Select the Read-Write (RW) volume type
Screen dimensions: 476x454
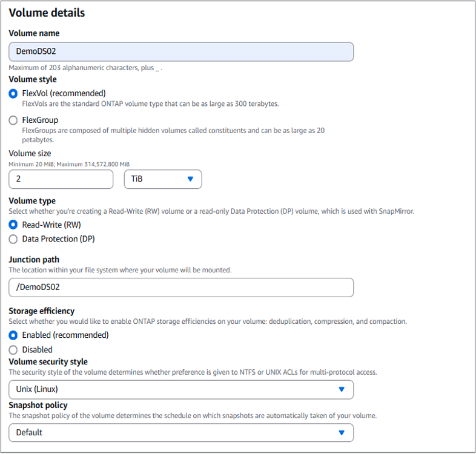[13, 225]
